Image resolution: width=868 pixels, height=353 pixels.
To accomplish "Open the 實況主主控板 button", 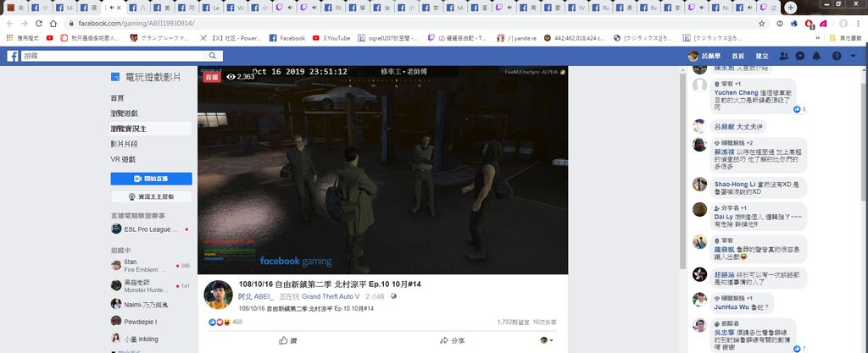I will pyautogui.click(x=151, y=196).
